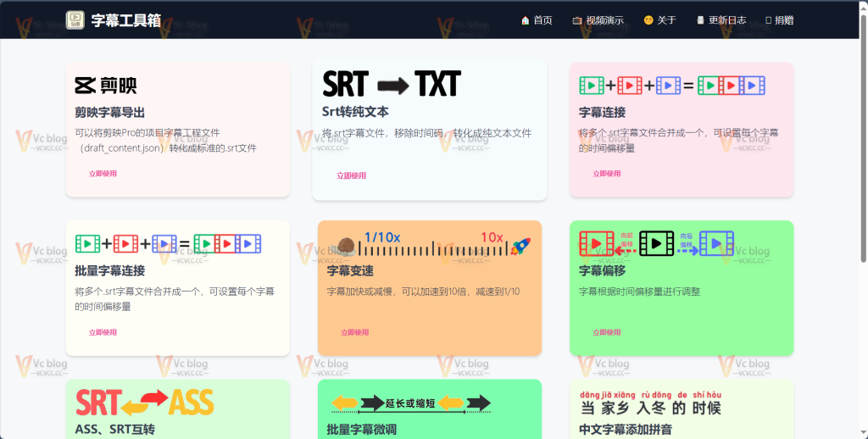This screenshot has width=868, height=439.
Task: Click the 批量字幕微调 arrows graphic
Action: [410, 403]
